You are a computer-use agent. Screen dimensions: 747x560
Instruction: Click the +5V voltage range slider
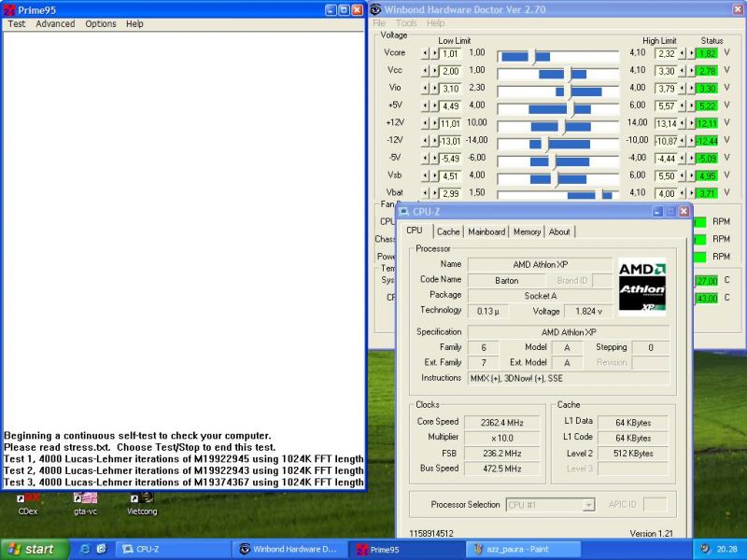[x=557, y=109]
